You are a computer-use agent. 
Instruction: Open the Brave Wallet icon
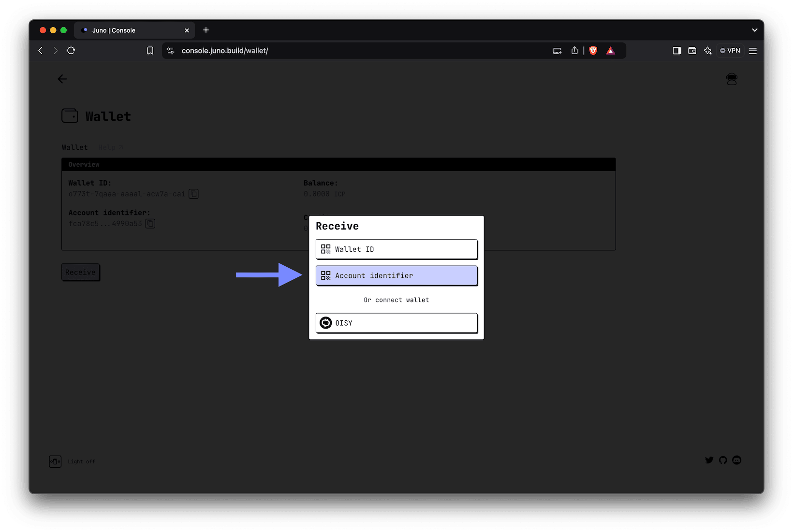(x=692, y=50)
